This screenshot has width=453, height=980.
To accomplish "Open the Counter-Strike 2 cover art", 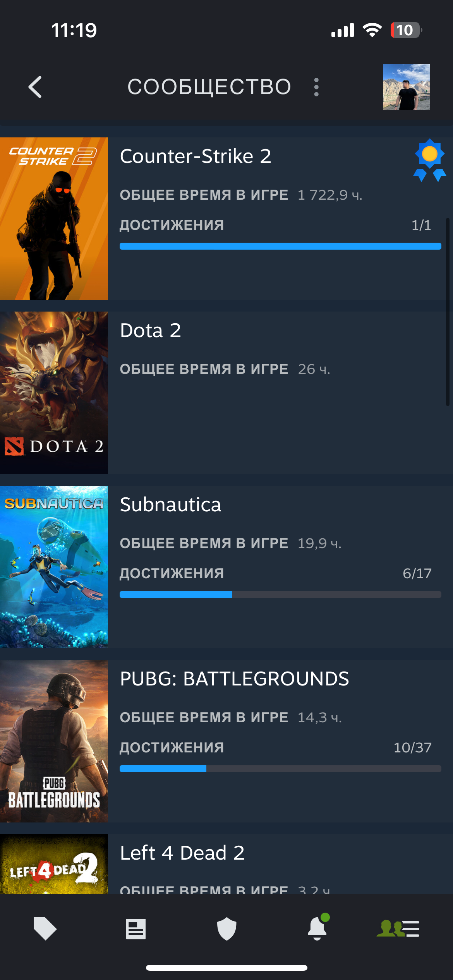I will coord(54,219).
